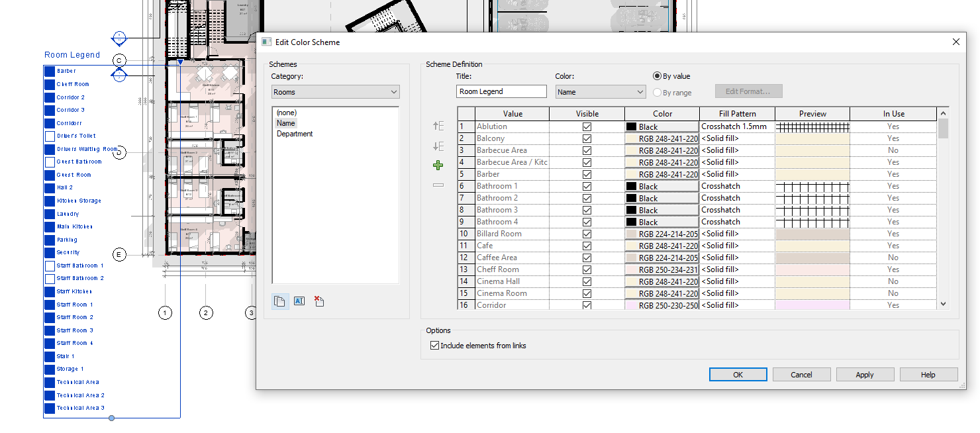Toggle Visible checkbox for Barbecue Area
Screen dimensions: 980x433
point(587,150)
